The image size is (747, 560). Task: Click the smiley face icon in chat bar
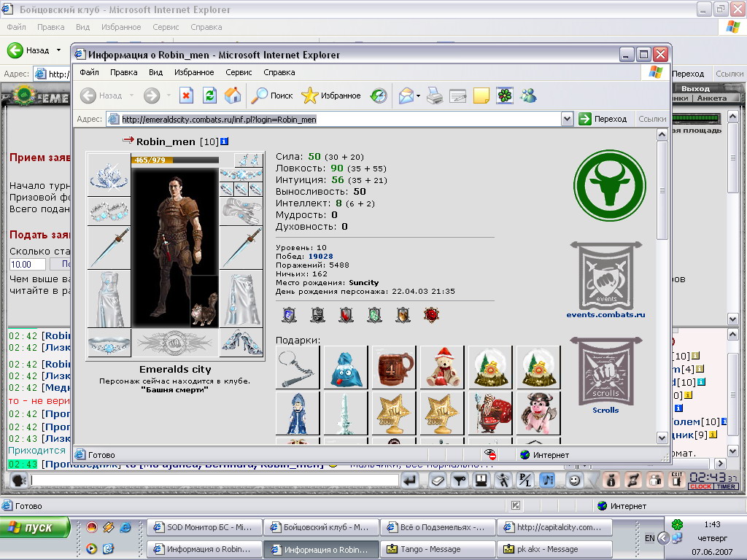click(575, 481)
